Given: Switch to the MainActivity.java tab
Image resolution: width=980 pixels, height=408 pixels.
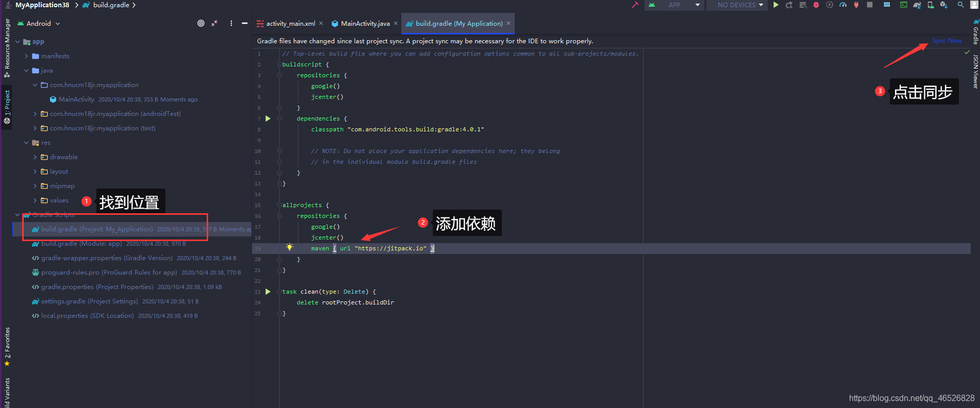Looking at the screenshot, I should [365, 23].
